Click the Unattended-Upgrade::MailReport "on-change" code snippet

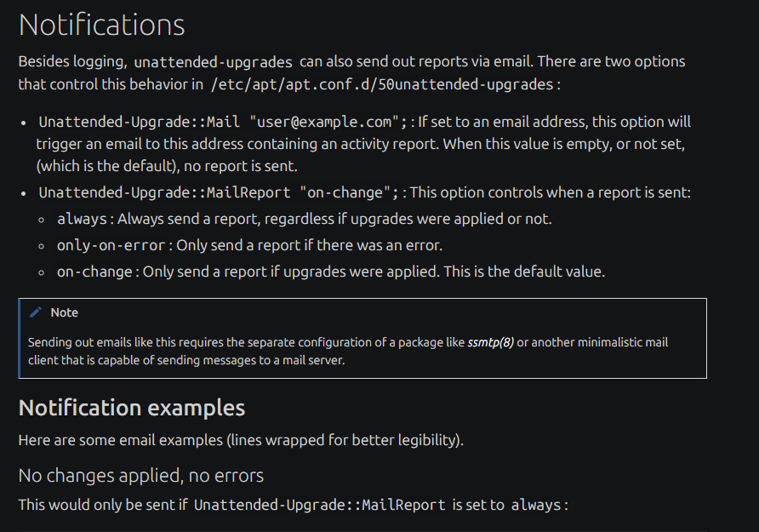click(x=219, y=192)
